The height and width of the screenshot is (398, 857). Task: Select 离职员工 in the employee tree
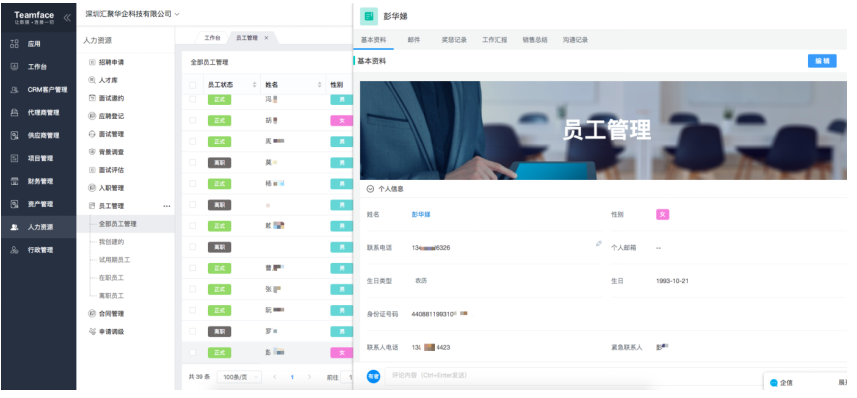pyautogui.click(x=111, y=296)
